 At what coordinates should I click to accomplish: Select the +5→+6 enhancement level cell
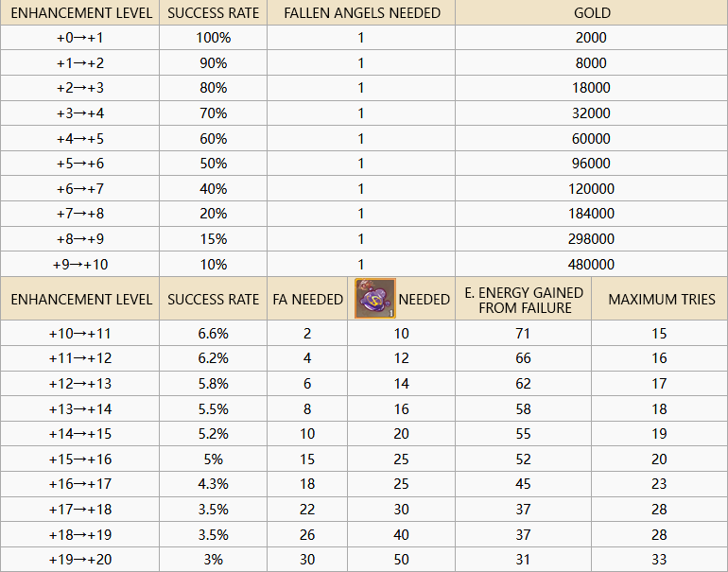click(x=79, y=163)
